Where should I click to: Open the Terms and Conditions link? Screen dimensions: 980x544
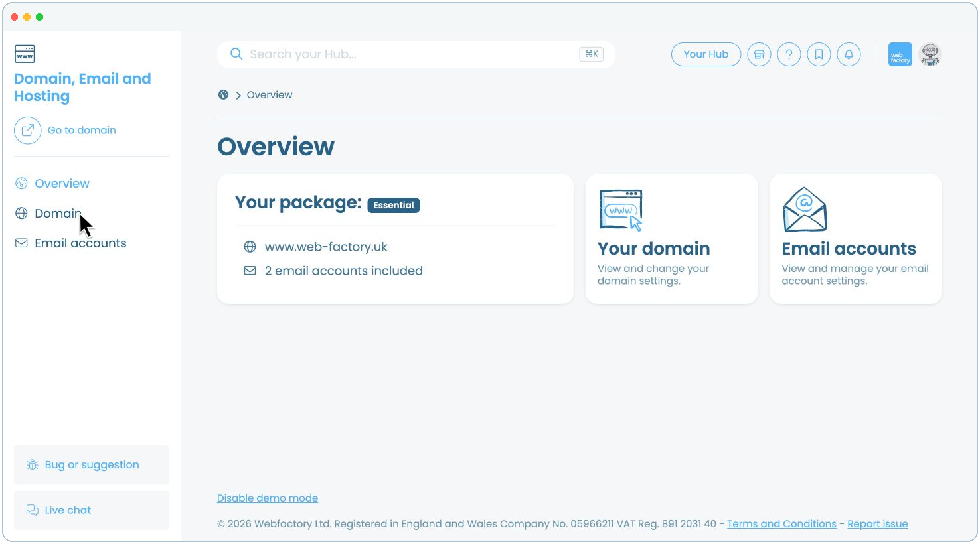[x=781, y=524]
